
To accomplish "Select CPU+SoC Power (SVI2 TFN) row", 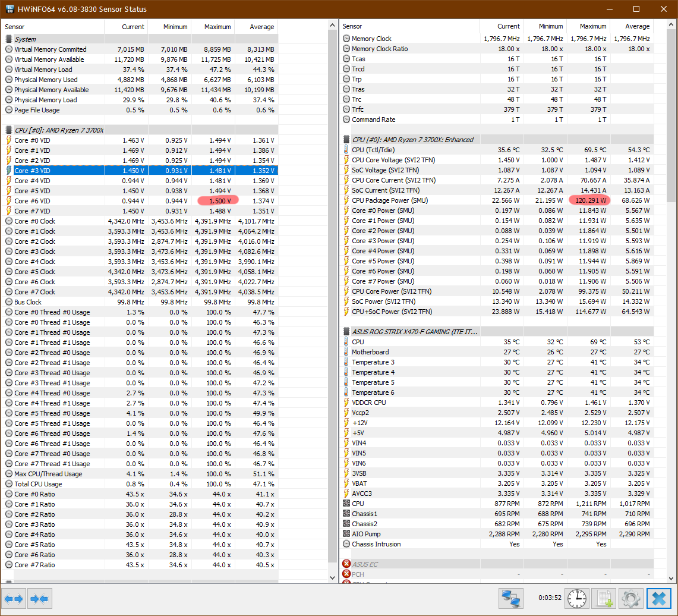I will [x=497, y=312].
